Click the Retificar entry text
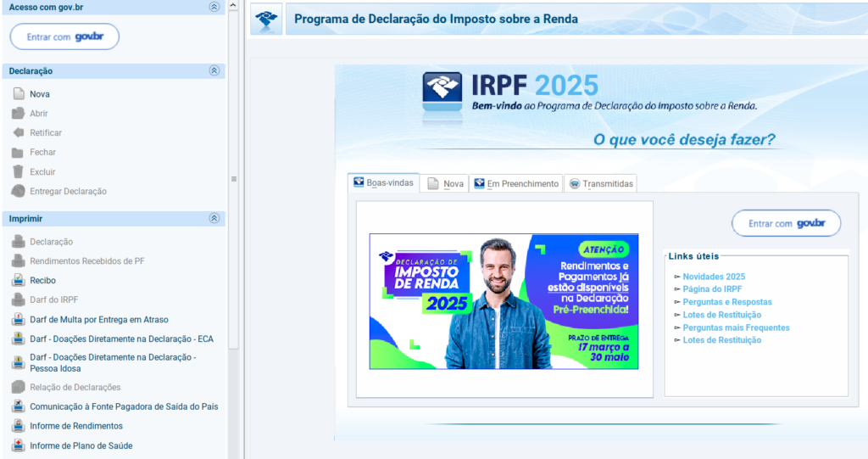868x459 pixels. click(x=46, y=132)
